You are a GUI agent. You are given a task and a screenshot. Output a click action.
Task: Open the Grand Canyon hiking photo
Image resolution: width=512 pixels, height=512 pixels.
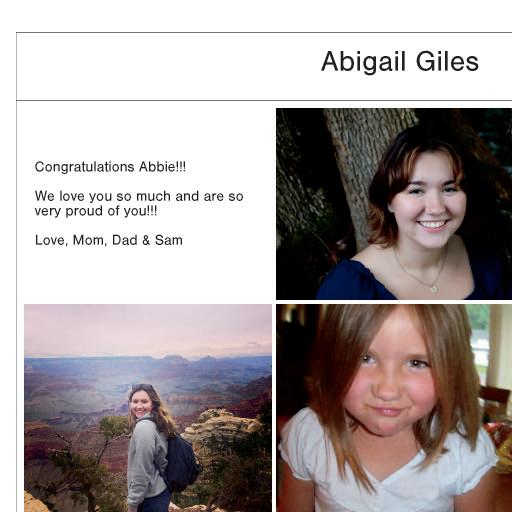(148, 408)
